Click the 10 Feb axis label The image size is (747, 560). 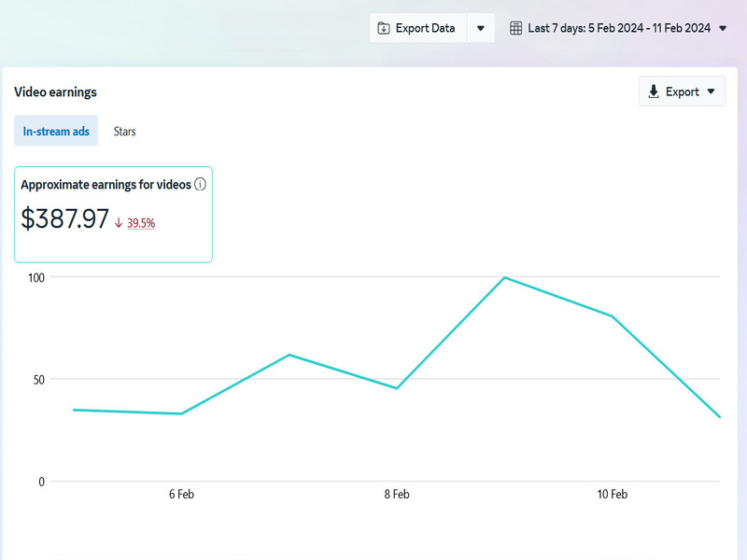pos(612,495)
